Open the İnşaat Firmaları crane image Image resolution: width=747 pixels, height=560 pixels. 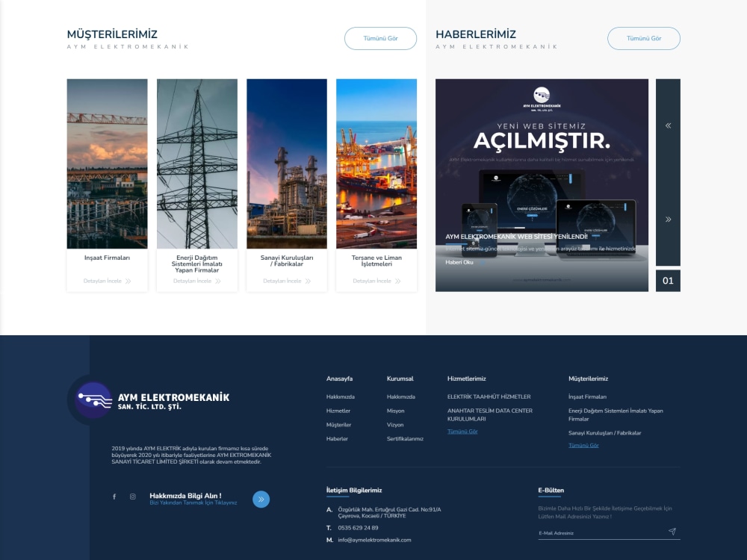point(107,164)
